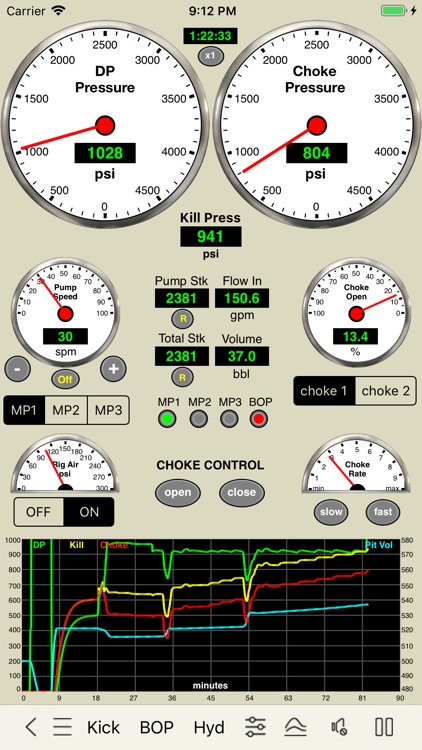Tap the 13.4 percent choke readout
422x750 pixels.
355,336
